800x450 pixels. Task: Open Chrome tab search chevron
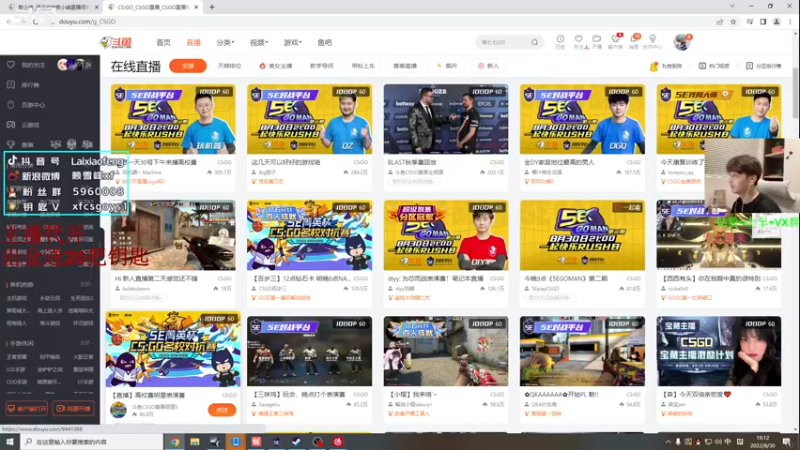point(732,7)
